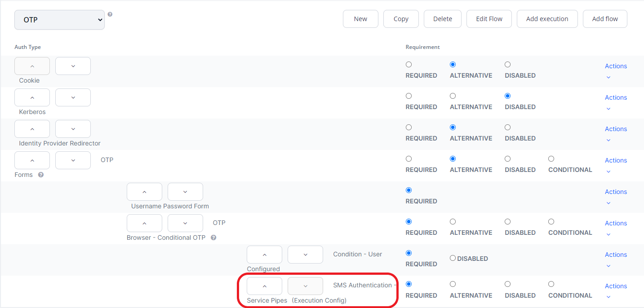Open Actions menu for Username Password Form
This screenshot has width=644, height=308.
(x=615, y=197)
